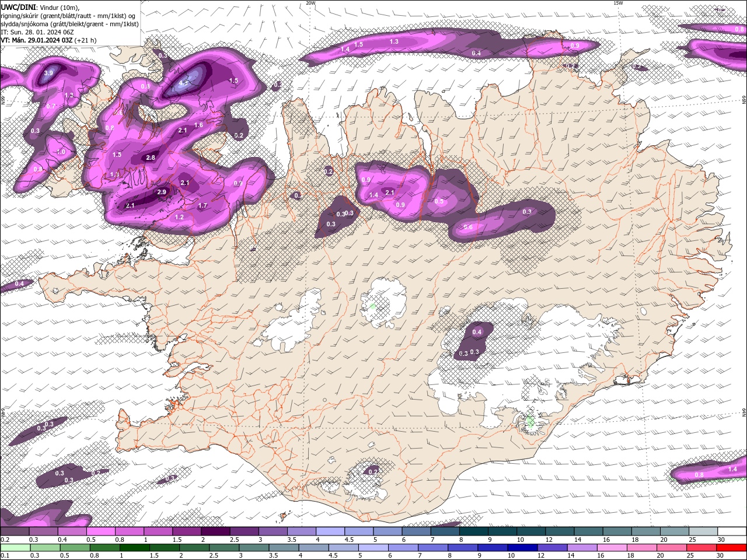Click the 2.8 precipitation value label
Screen dimensions: 747x560
click(151, 157)
